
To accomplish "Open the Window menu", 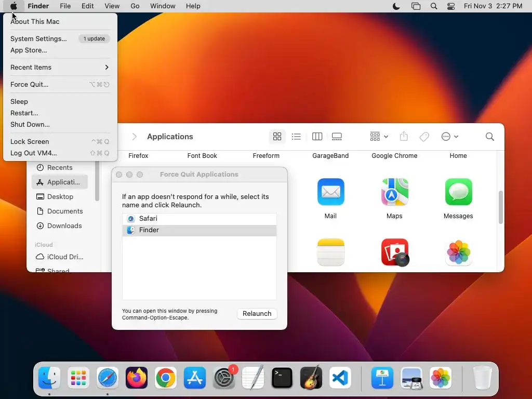I will 163,6.
